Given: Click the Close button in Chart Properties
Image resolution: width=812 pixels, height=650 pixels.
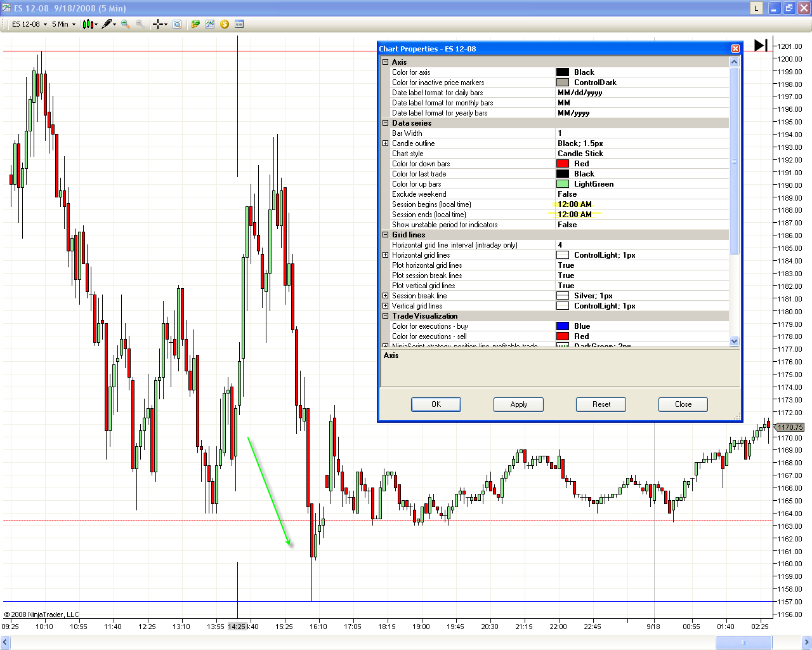Looking at the screenshot, I should pyautogui.click(x=683, y=404).
